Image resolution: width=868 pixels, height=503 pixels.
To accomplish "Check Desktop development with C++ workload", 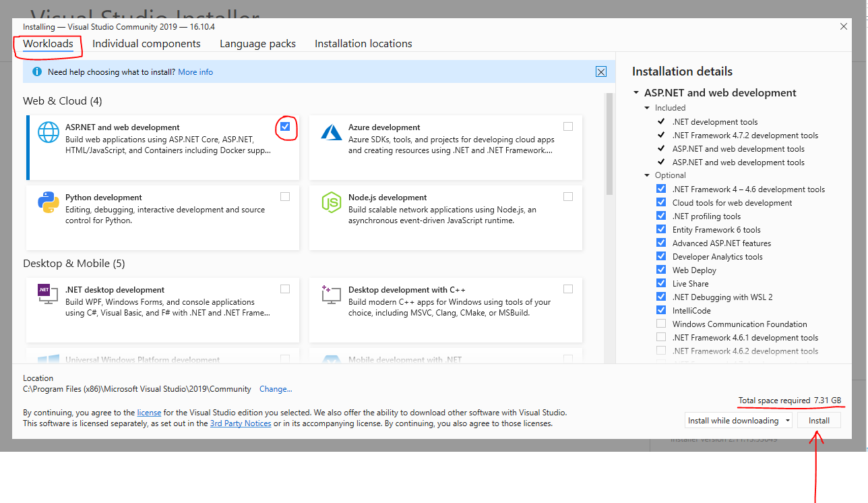I will (568, 289).
